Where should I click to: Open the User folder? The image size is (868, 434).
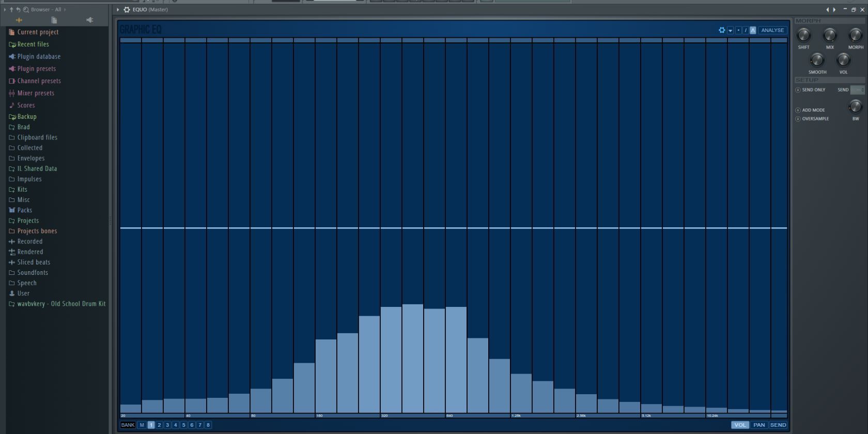point(19,293)
